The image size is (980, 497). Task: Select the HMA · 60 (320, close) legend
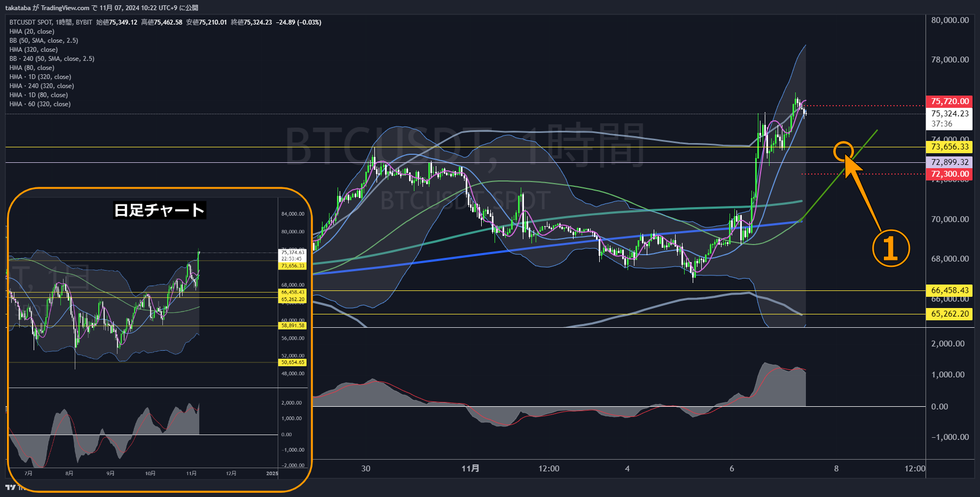40,104
